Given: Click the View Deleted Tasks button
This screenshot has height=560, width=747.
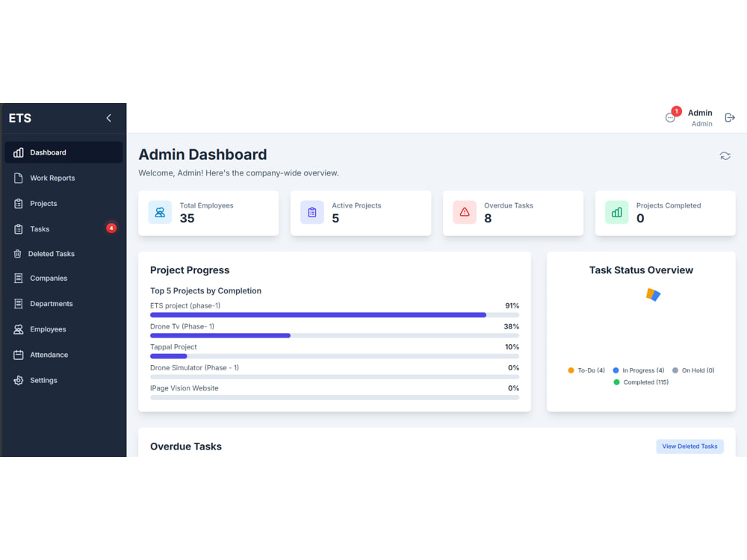Looking at the screenshot, I should point(689,447).
